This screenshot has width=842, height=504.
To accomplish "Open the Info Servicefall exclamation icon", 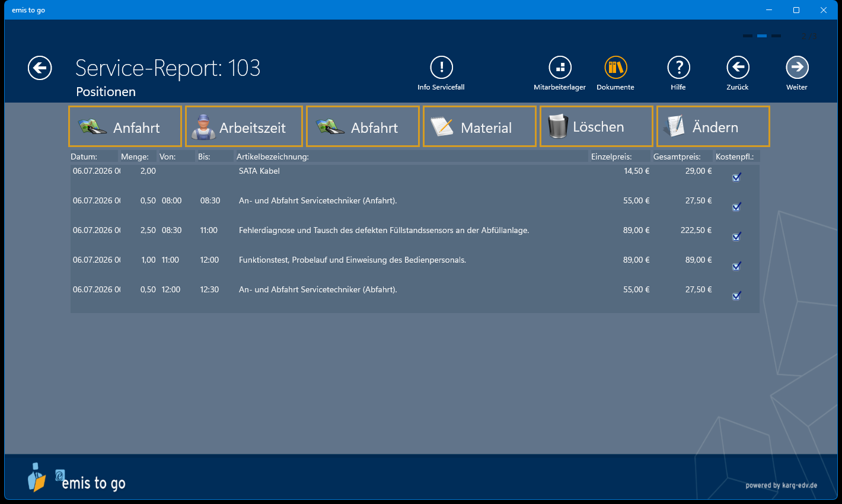I will 441,68.
